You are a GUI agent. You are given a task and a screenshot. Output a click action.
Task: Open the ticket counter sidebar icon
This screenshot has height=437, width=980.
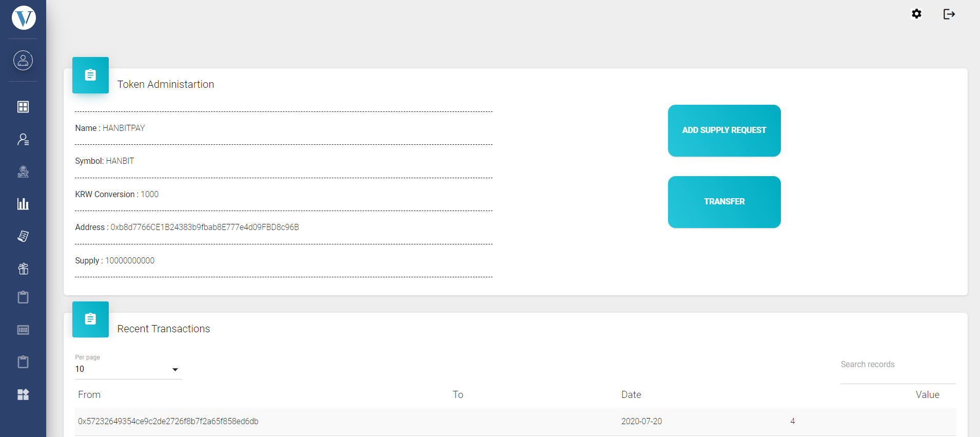23,330
